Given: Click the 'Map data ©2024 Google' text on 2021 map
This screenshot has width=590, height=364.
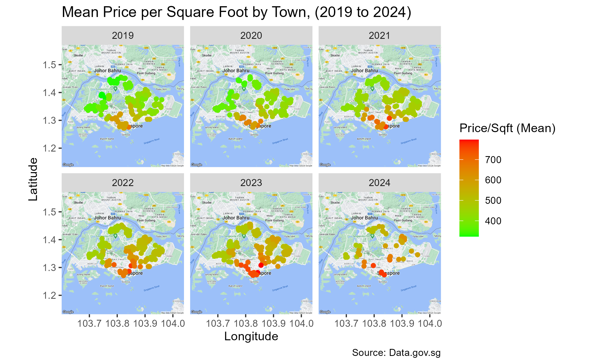Looking at the screenshot, I should (x=429, y=166).
